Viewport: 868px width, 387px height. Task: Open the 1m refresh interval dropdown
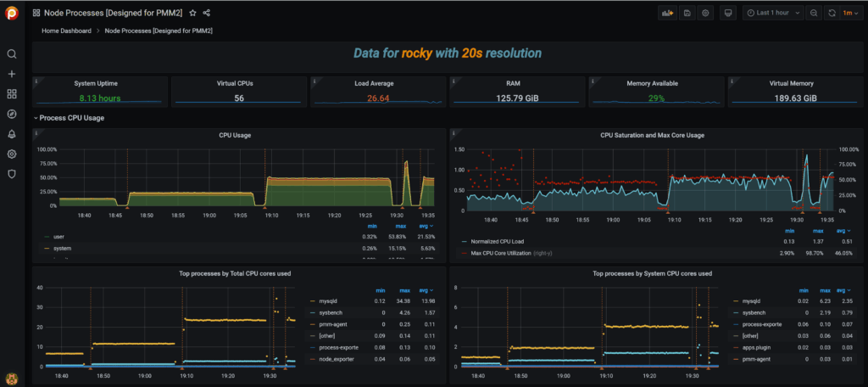849,13
